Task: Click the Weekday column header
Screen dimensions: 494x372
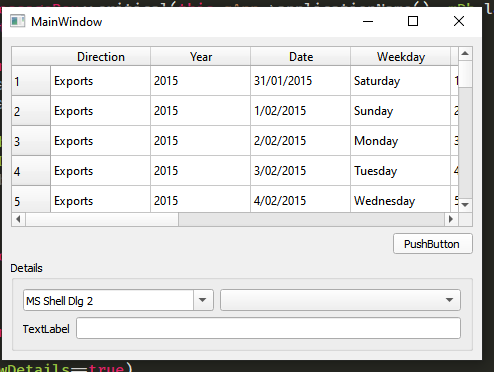Action: pyautogui.click(x=401, y=56)
